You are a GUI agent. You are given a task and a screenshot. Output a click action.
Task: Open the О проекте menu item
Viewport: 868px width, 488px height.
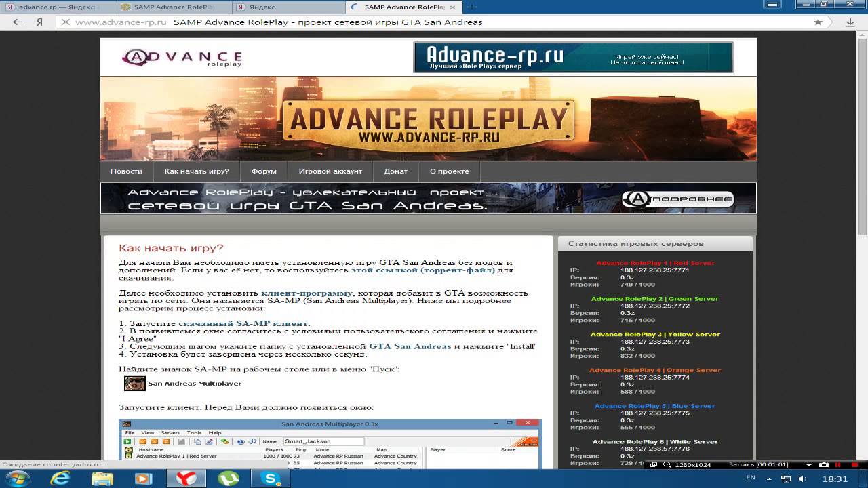tap(449, 171)
